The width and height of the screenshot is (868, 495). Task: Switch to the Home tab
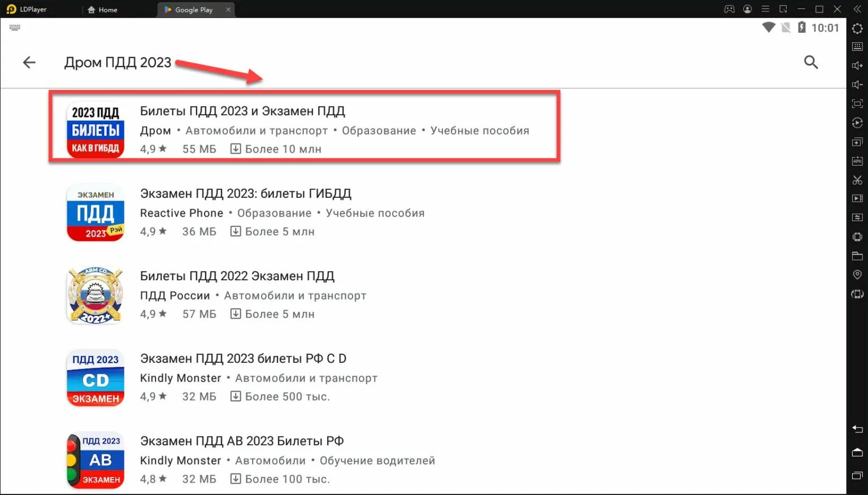[102, 10]
